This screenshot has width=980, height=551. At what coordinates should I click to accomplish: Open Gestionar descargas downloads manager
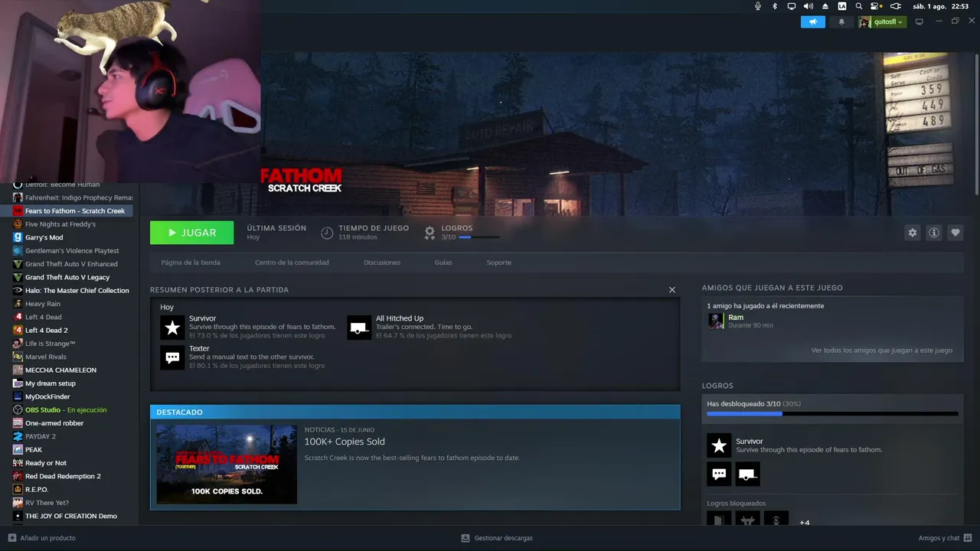click(x=497, y=538)
